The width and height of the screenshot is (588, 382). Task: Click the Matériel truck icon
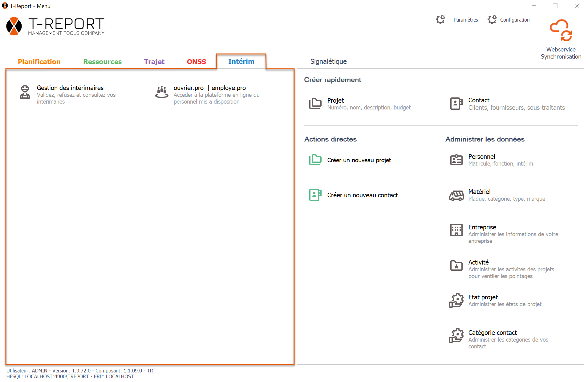click(x=456, y=195)
